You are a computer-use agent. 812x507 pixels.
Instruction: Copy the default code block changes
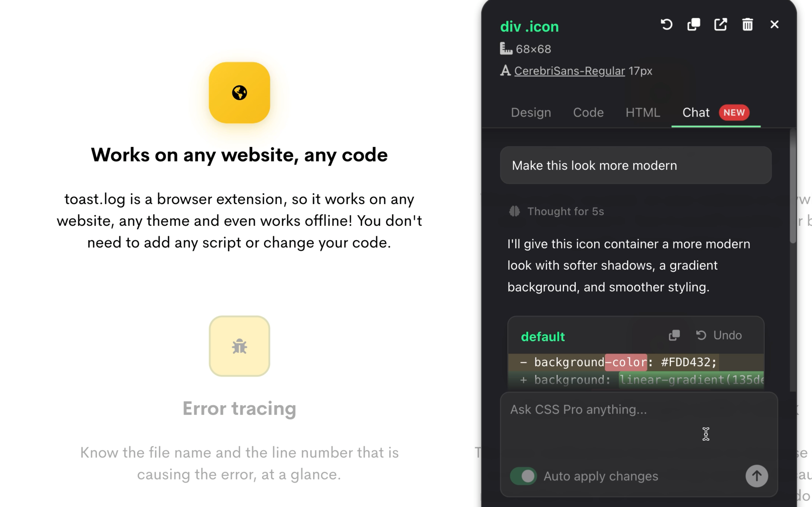point(674,335)
